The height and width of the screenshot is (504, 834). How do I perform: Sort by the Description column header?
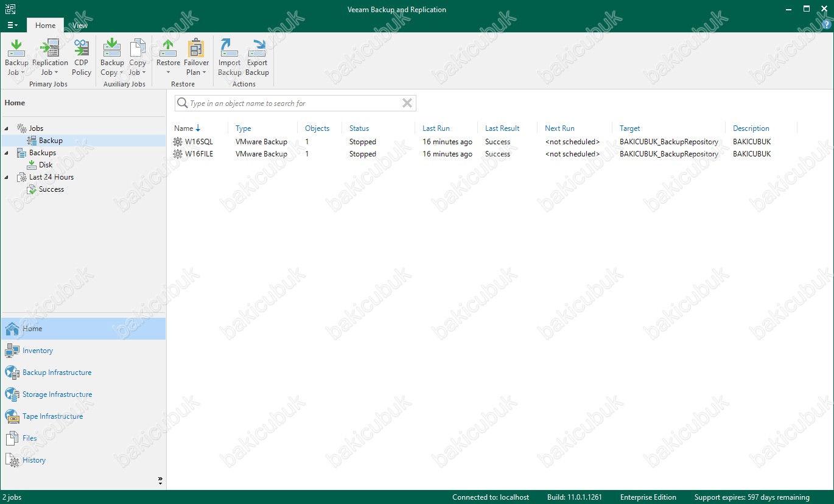click(751, 128)
